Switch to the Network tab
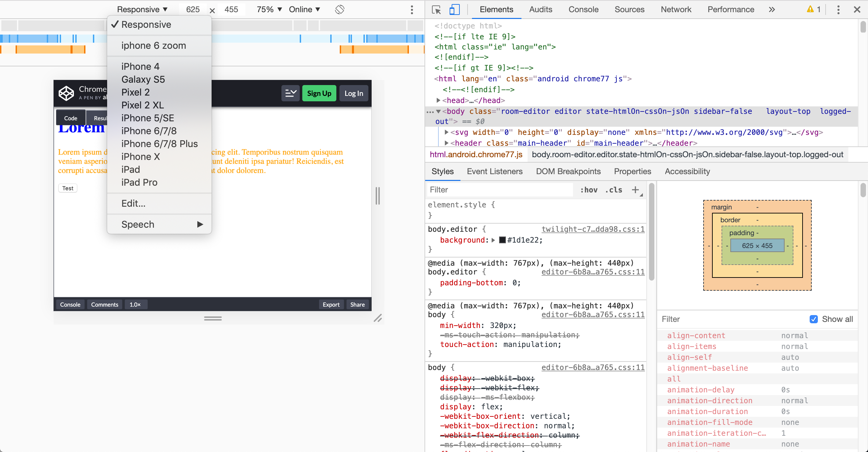This screenshot has width=868, height=452. tap(675, 9)
